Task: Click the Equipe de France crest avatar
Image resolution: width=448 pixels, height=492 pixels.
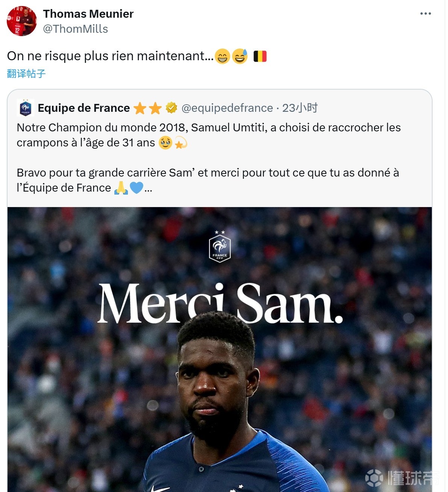Action: [x=26, y=108]
